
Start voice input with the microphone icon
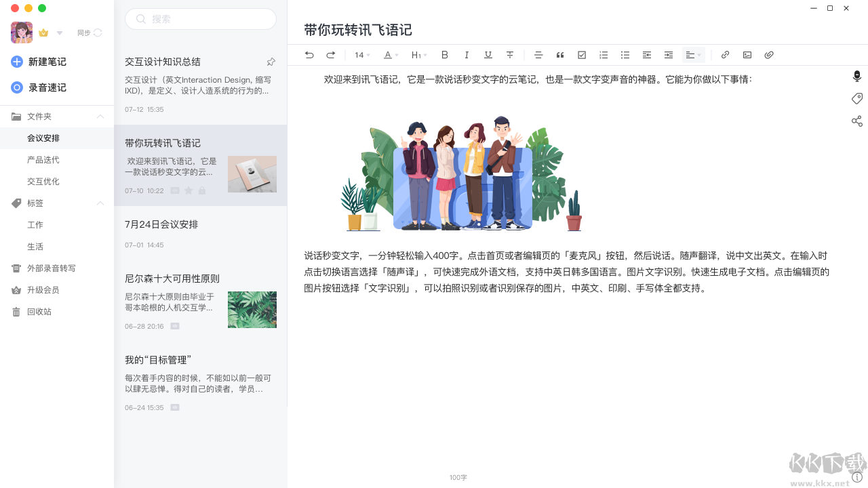tap(856, 76)
